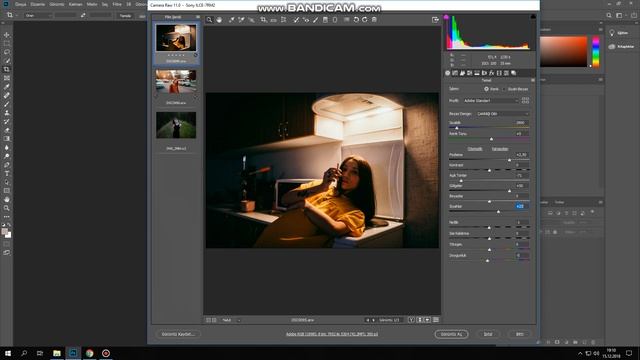Screen dimensions: 640x360
Task: Select the Camera Raw Hand tool
Action: click(x=219, y=20)
